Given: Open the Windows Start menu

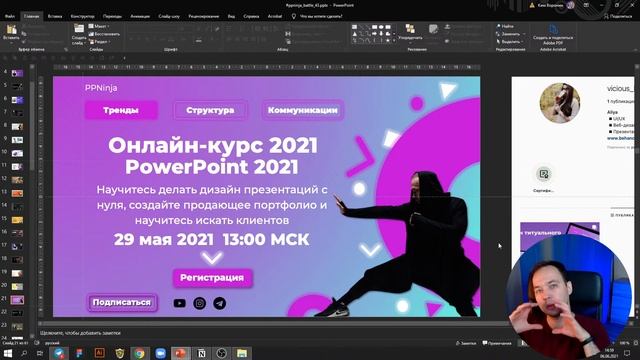Looking at the screenshot, I should pyautogui.click(x=7, y=353).
